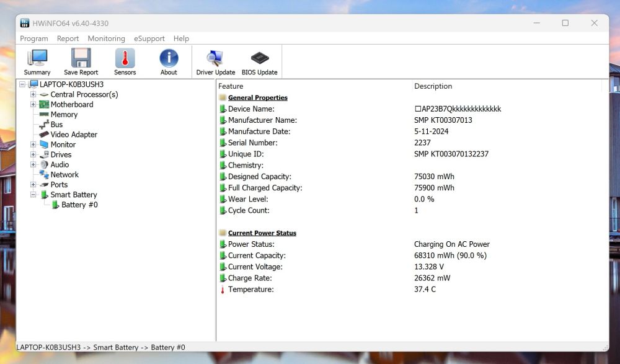
Task: Collapse the LAPTOP-K0B3USH3 root node
Action: point(22,84)
